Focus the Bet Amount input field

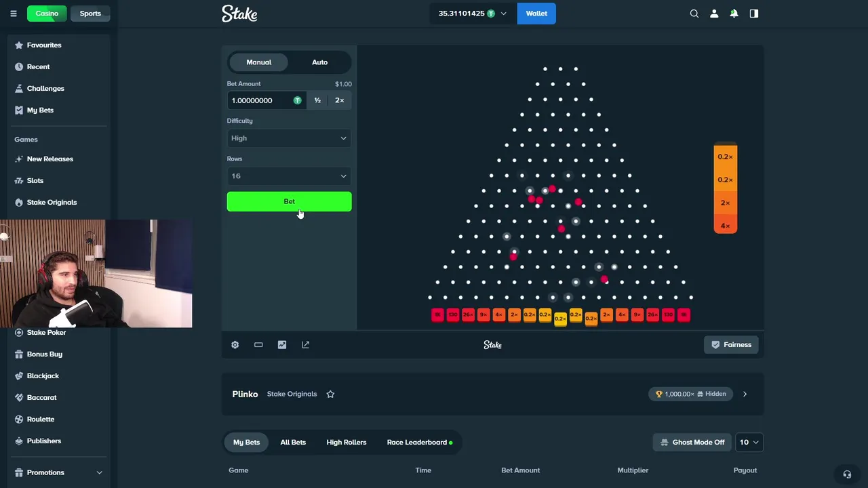click(267, 100)
